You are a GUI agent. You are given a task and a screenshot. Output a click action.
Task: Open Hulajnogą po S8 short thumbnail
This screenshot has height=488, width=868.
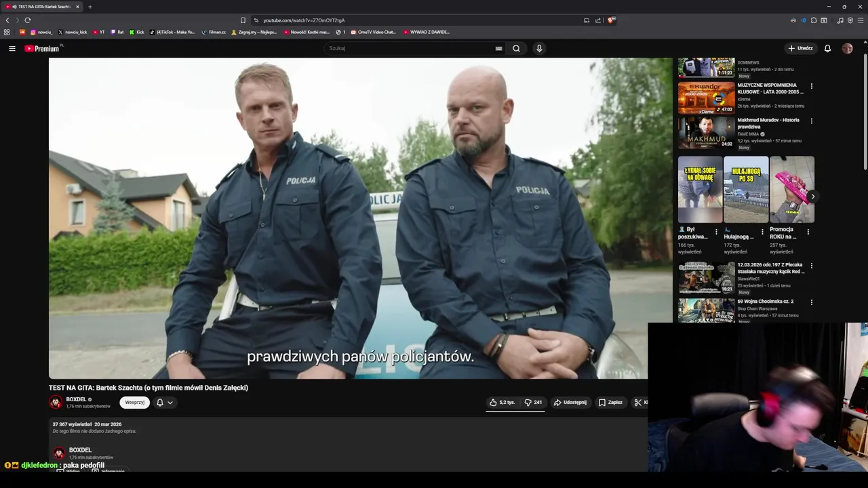(x=746, y=190)
